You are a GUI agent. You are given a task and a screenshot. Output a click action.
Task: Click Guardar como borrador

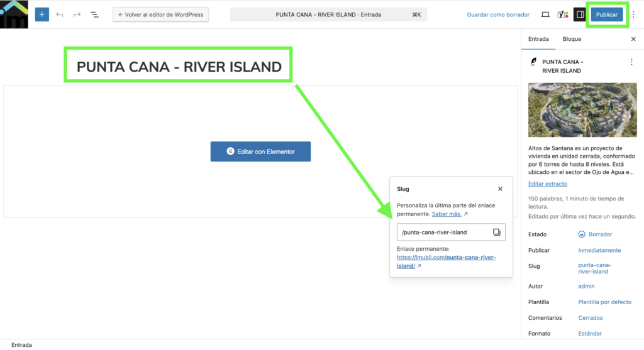pyautogui.click(x=498, y=14)
